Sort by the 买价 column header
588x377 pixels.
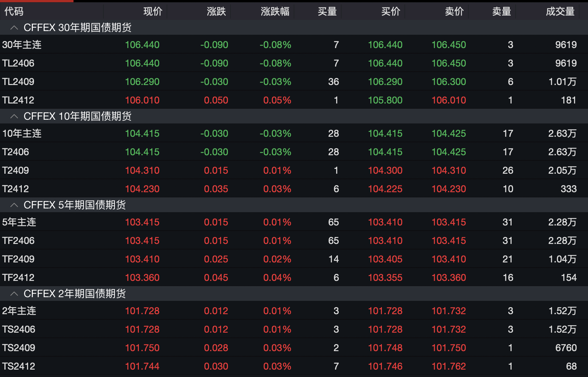(x=391, y=11)
